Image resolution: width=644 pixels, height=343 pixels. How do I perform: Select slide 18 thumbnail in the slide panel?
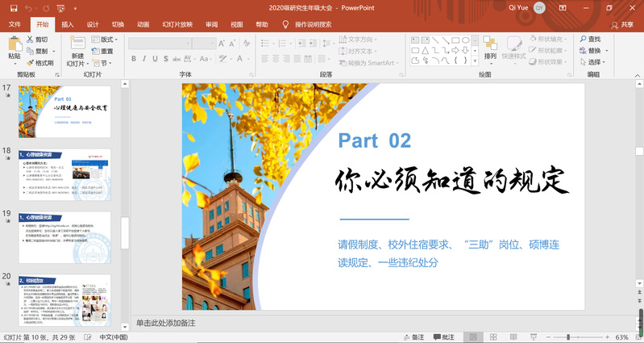pyautogui.click(x=64, y=174)
